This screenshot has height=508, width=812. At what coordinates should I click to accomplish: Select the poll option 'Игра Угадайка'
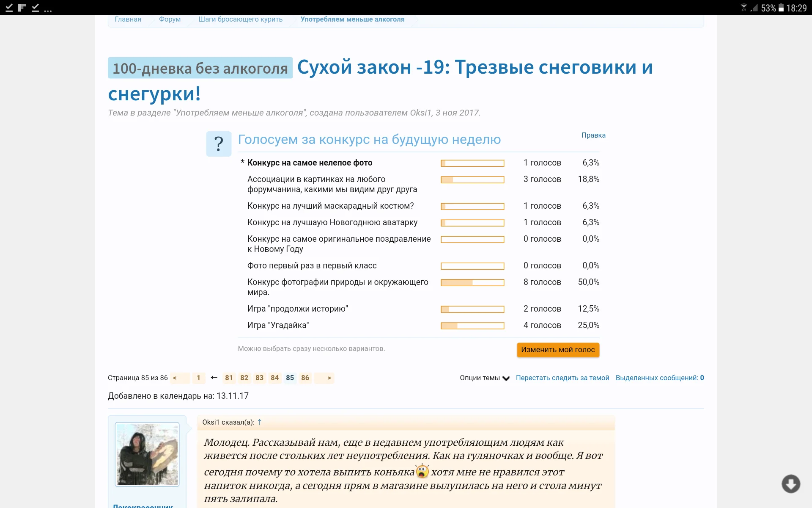coord(278,325)
